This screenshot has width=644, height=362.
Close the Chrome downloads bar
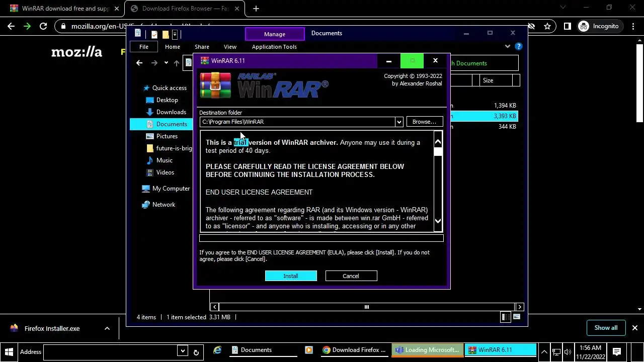(x=635, y=328)
